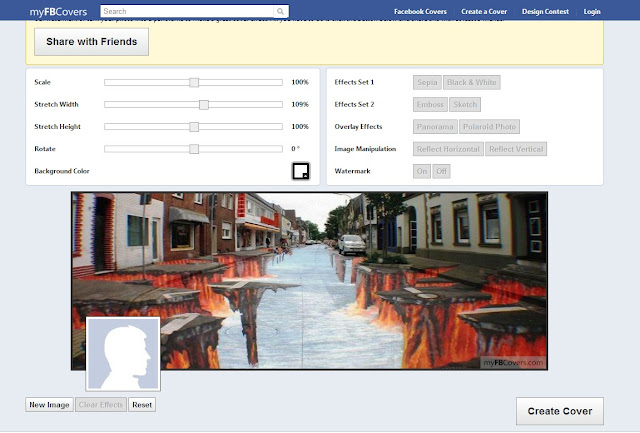
Task: Open the background color picker swatch
Action: 301,171
